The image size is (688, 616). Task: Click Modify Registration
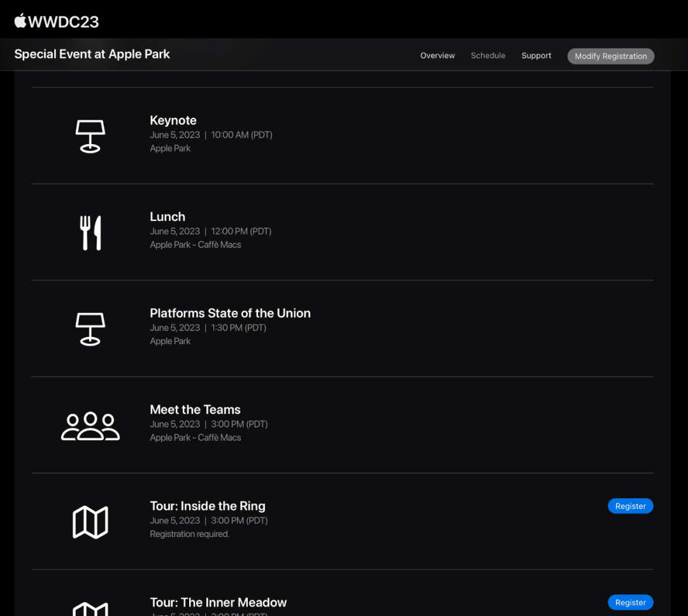tap(610, 56)
